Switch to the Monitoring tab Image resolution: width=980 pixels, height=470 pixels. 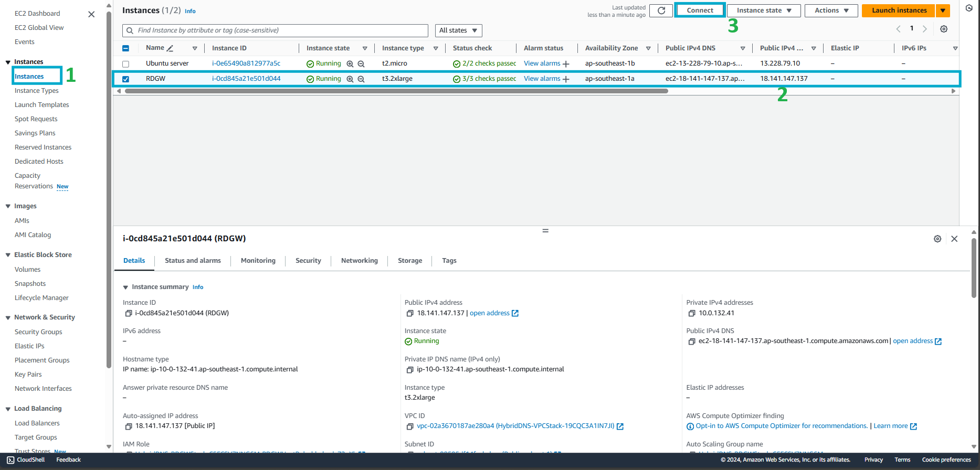[258, 261]
